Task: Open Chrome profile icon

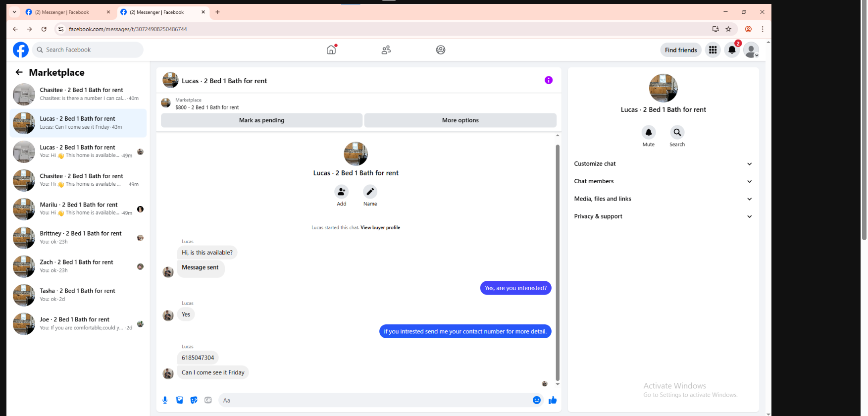Action: click(748, 29)
